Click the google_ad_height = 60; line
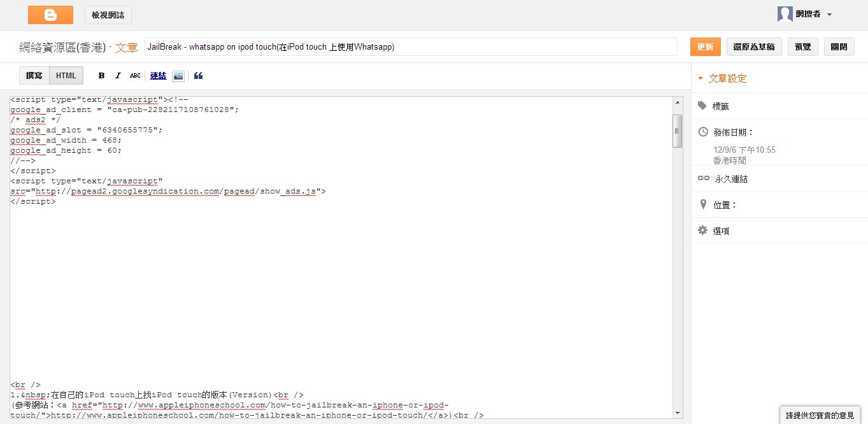Viewport: 868px width, 424px height. (x=66, y=150)
